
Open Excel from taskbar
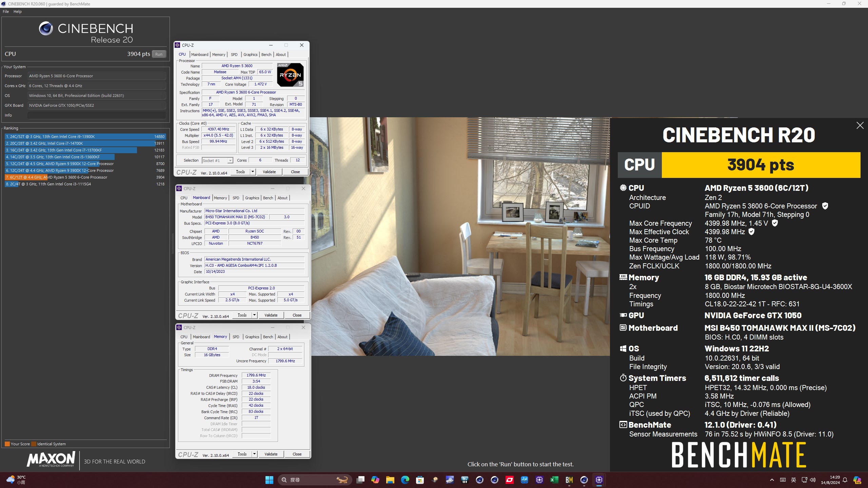(554, 480)
